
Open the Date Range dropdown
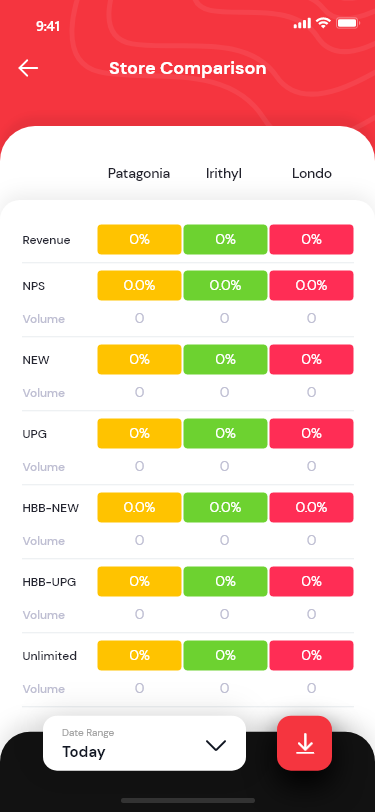tap(145, 743)
